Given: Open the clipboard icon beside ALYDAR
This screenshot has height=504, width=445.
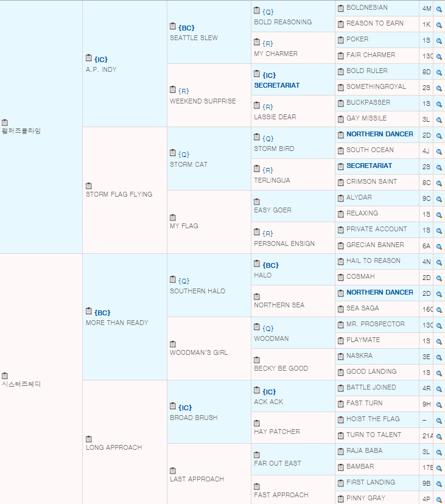Looking at the screenshot, I should pos(341,198).
